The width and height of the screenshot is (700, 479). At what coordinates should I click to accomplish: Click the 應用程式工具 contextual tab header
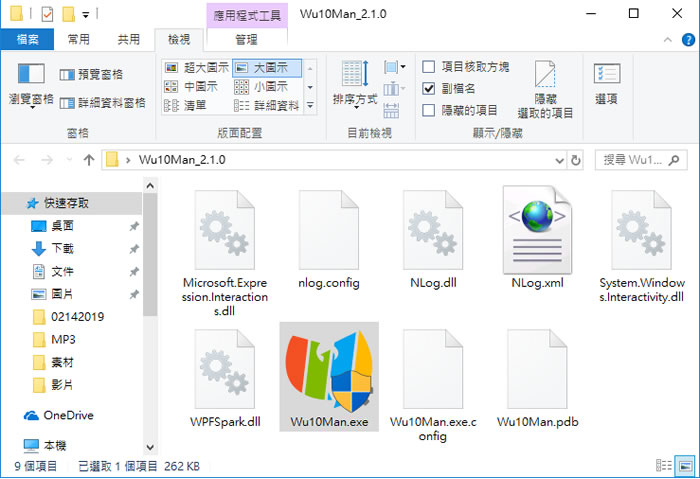pyautogui.click(x=247, y=16)
